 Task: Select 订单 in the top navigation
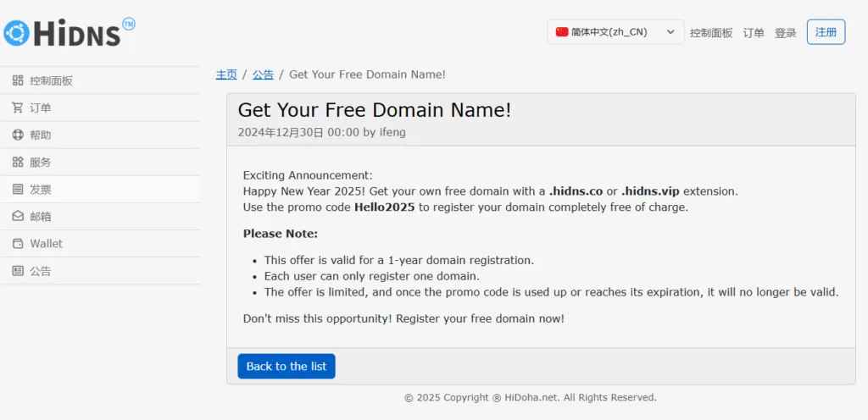point(754,33)
